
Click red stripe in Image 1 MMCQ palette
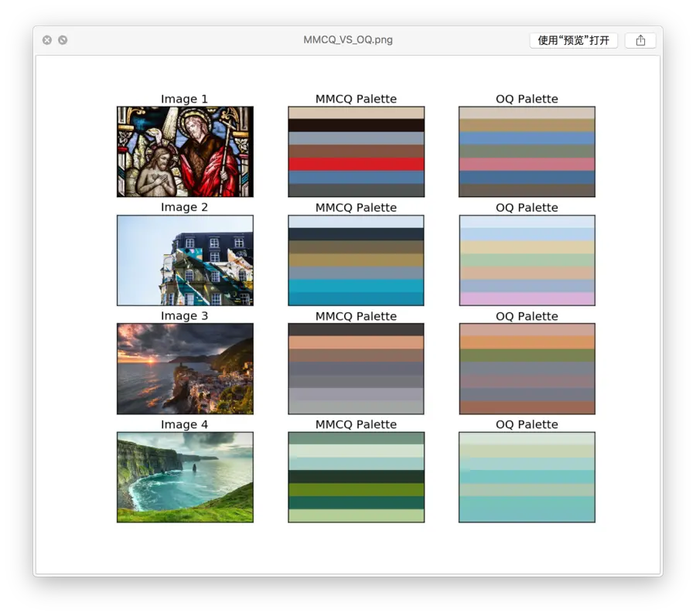pos(356,165)
